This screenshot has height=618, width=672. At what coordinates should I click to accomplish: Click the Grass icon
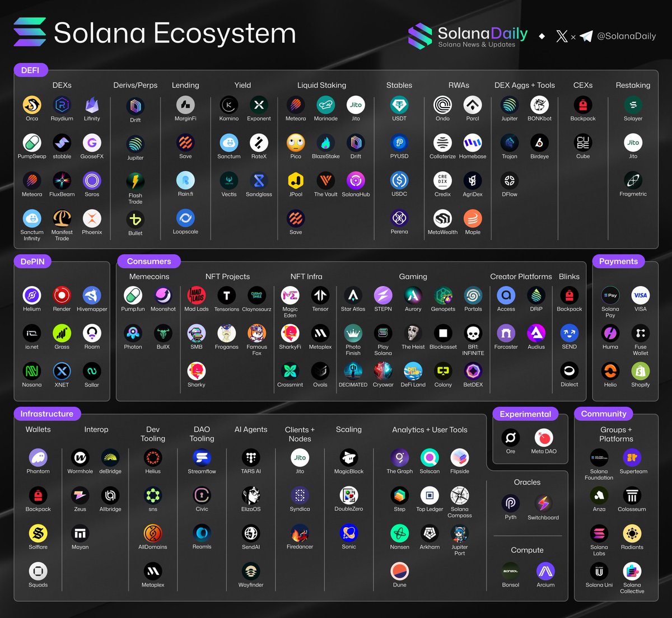(x=62, y=333)
